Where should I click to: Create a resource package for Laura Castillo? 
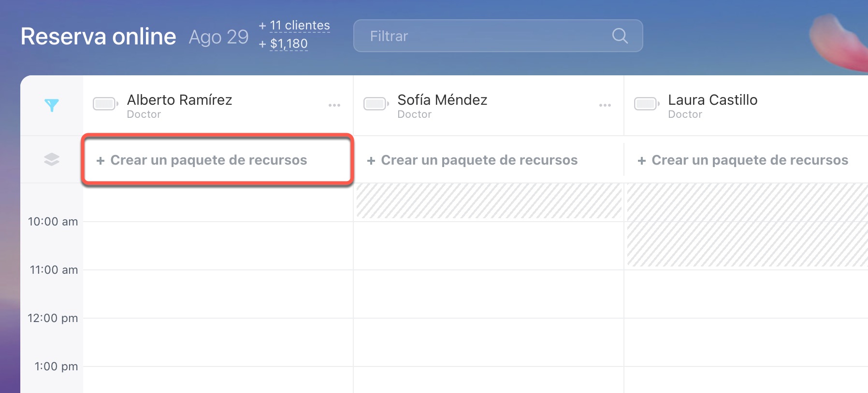coord(743,160)
